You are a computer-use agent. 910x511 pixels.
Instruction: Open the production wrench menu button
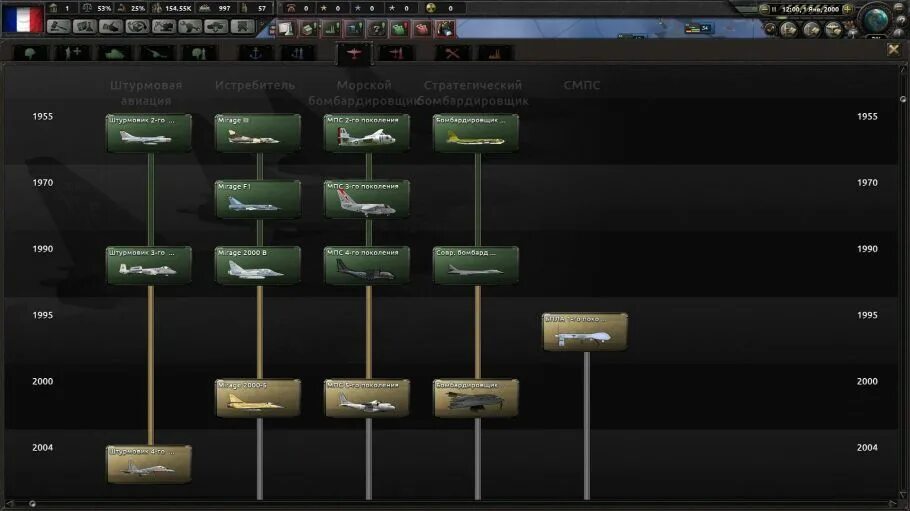[x=190, y=27]
